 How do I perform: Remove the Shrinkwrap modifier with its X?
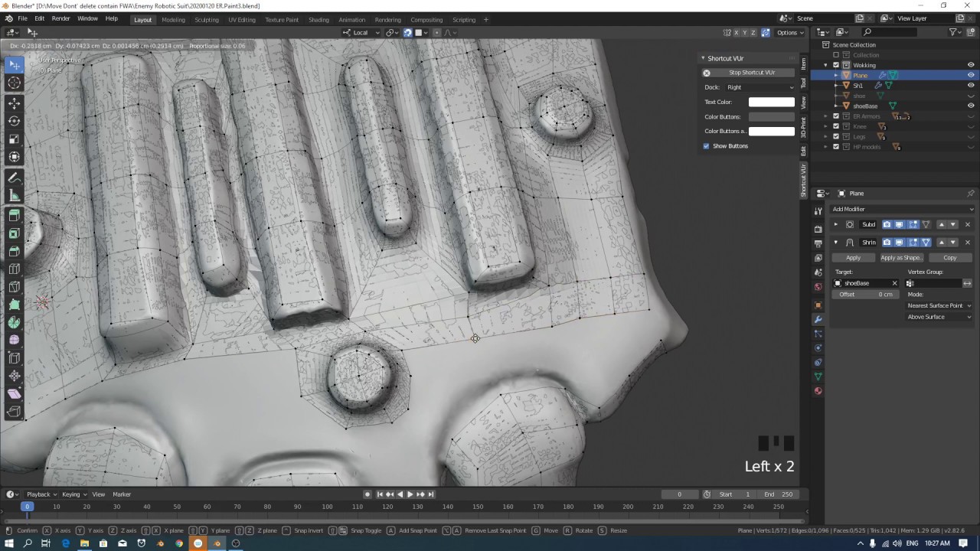(x=967, y=243)
